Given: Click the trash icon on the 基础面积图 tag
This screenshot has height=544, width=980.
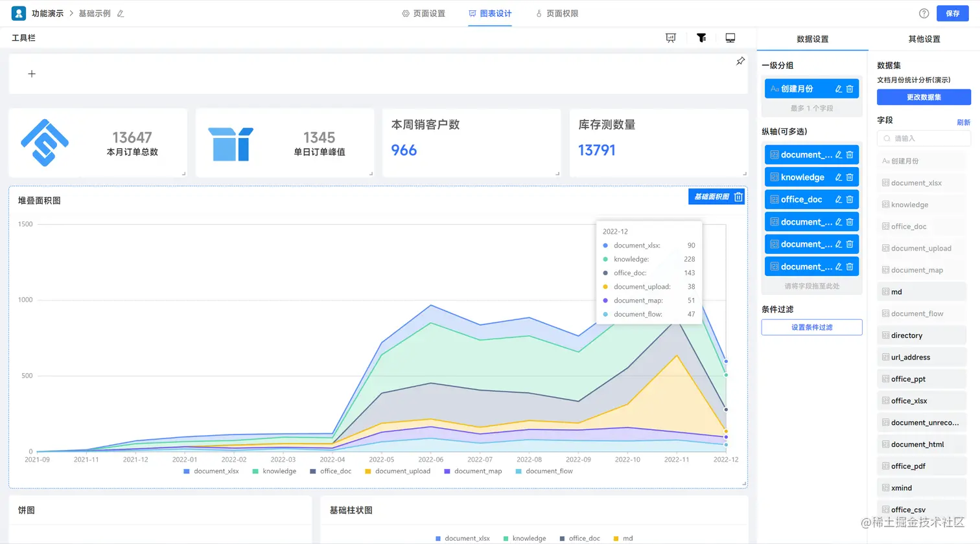Looking at the screenshot, I should point(738,197).
